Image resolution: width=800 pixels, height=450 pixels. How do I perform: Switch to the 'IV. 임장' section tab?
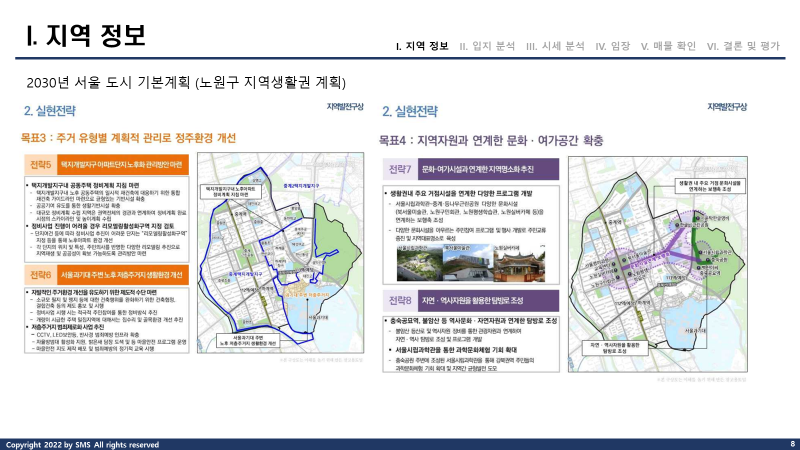pyautogui.click(x=613, y=46)
